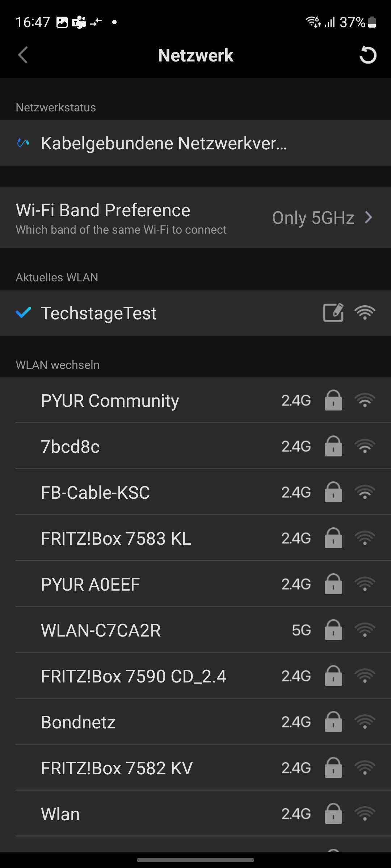Tap the TechstageTest Wi-Fi signal icon

point(365,313)
